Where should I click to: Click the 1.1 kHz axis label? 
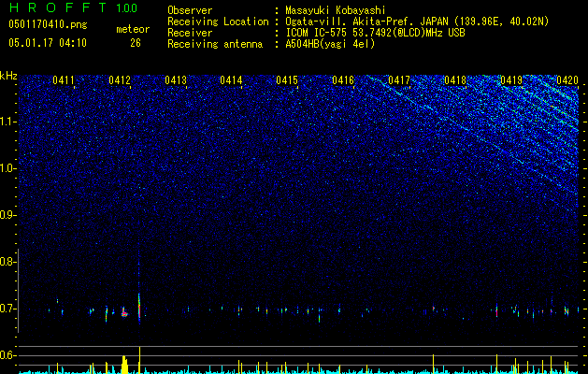pyautogui.click(x=7, y=122)
